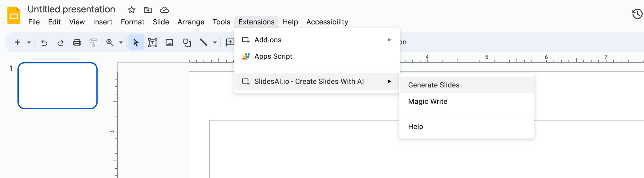The image size is (644, 178).
Task: Click the paint format roller icon
Action: pyautogui.click(x=93, y=42)
